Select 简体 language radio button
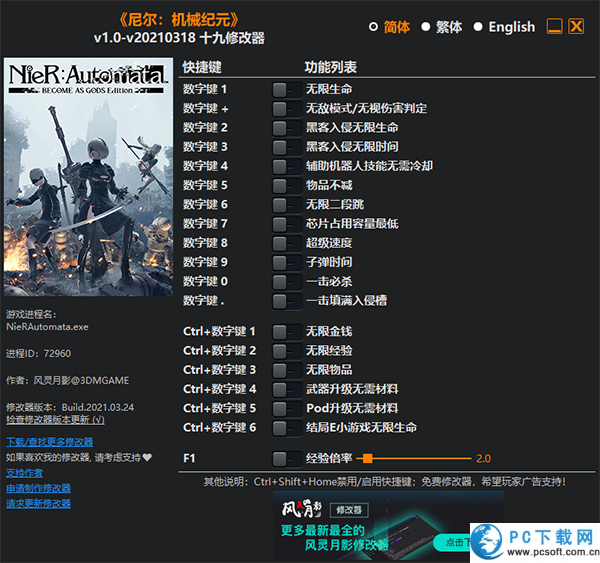Viewport: 600px width, 563px height. 374,27
